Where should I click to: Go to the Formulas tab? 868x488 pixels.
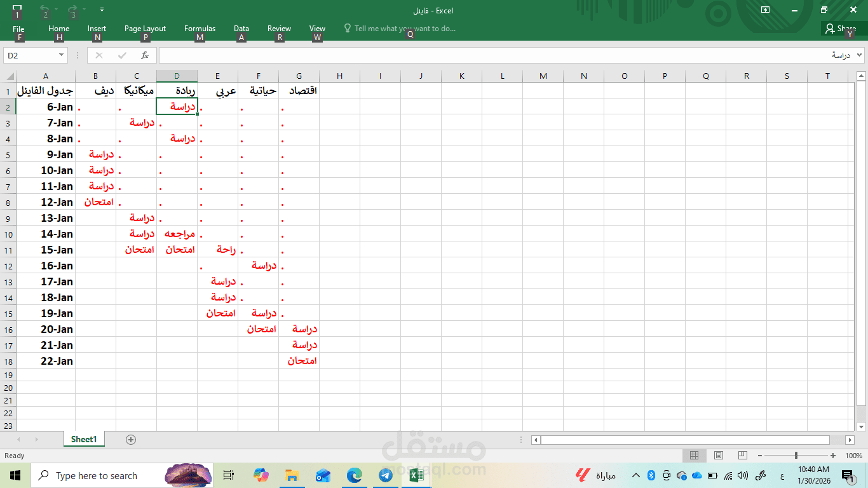tap(200, 29)
